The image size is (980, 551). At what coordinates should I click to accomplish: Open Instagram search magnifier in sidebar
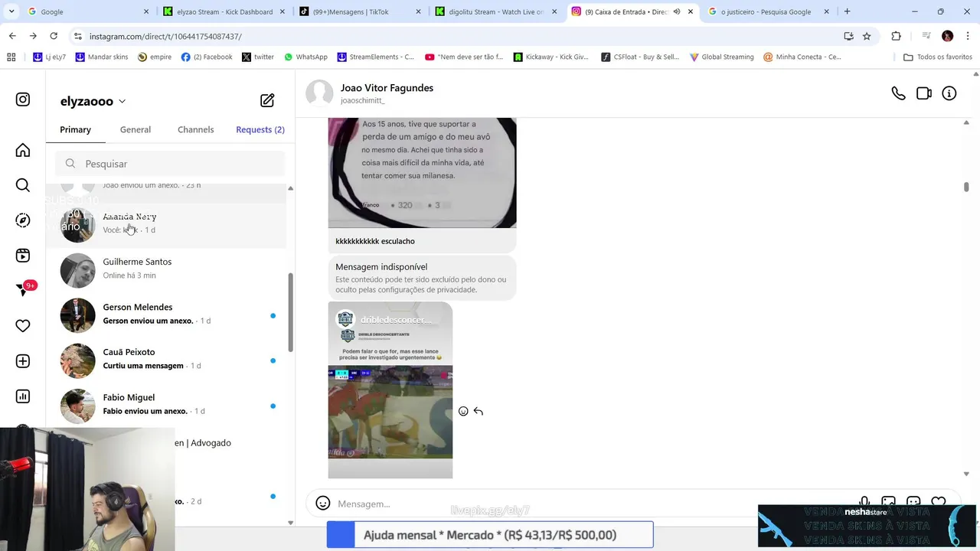click(23, 185)
